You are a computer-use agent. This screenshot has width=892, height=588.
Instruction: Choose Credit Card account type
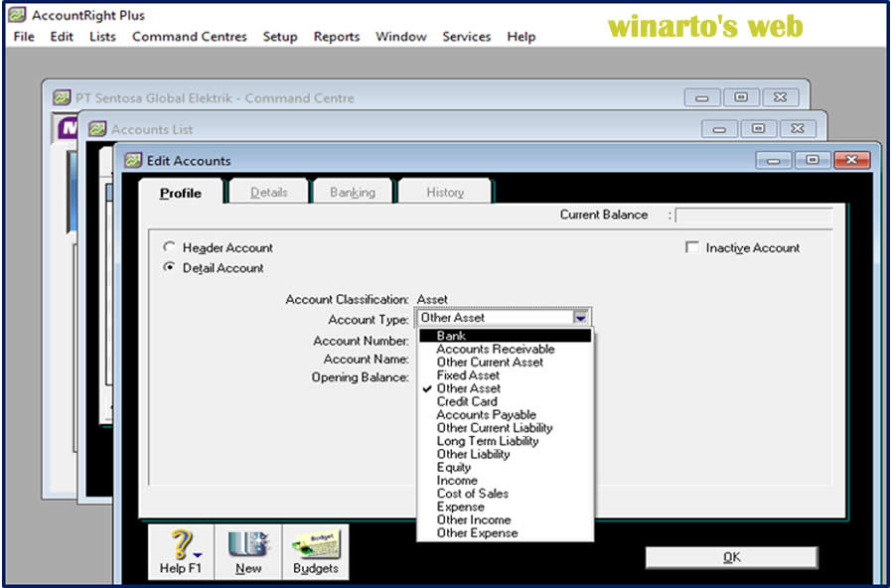pyautogui.click(x=506, y=401)
